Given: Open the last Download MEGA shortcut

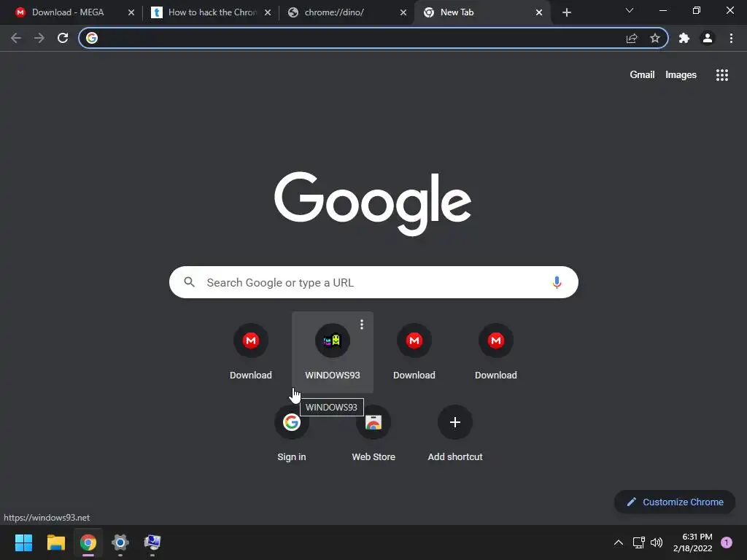Looking at the screenshot, I should coord(495,352).
